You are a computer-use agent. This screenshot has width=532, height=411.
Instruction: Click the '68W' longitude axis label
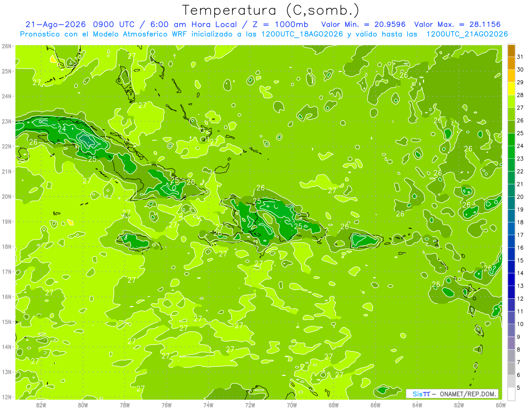click(x=333, y=404)
